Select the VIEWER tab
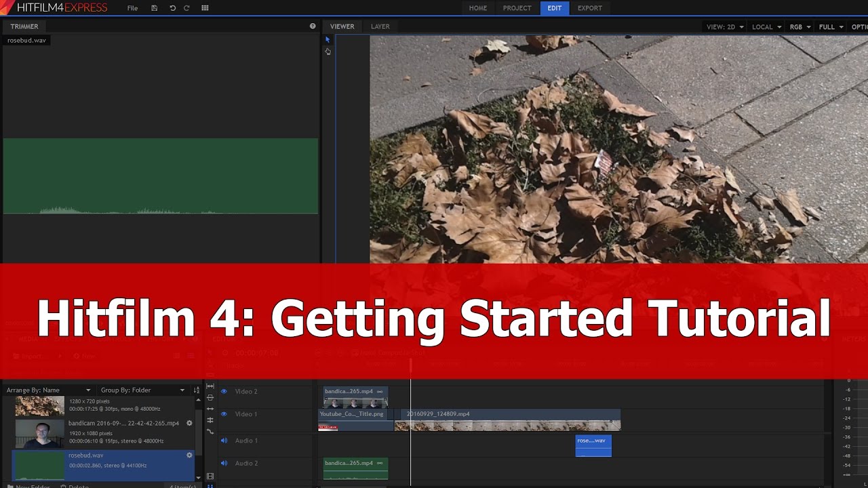The image size is (868, 488). click(342, 26)
